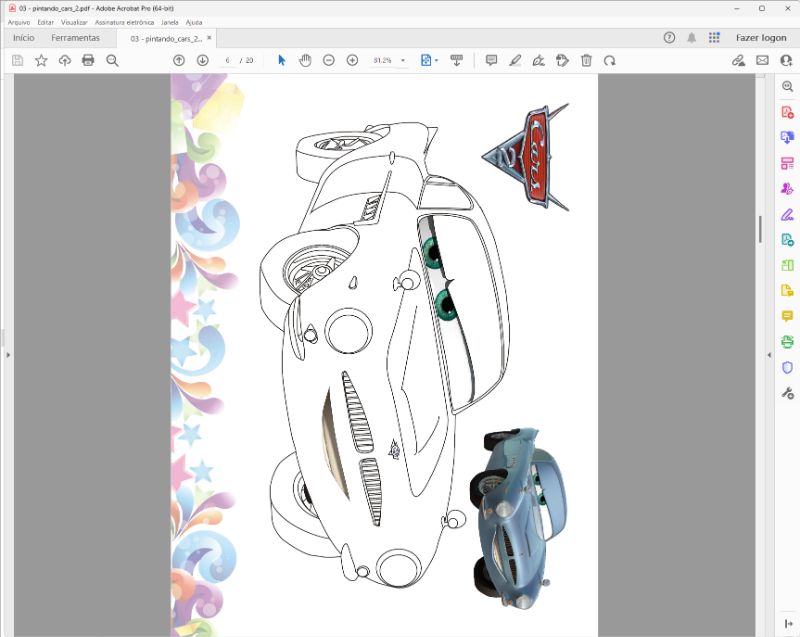Collapse the right tools pane arrow
This screenshot has height=637, width=800.
[769, 355]
